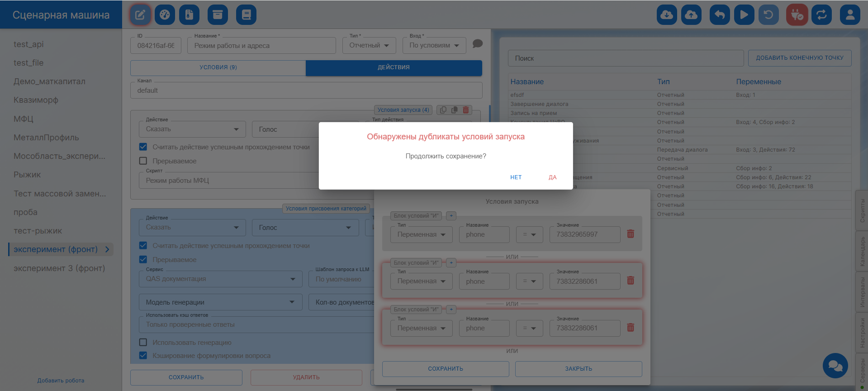This screenshot has height=391, width=868.
Task: Expand the 'Вход' dropdown showing По условиям
Action: (434, 46)
